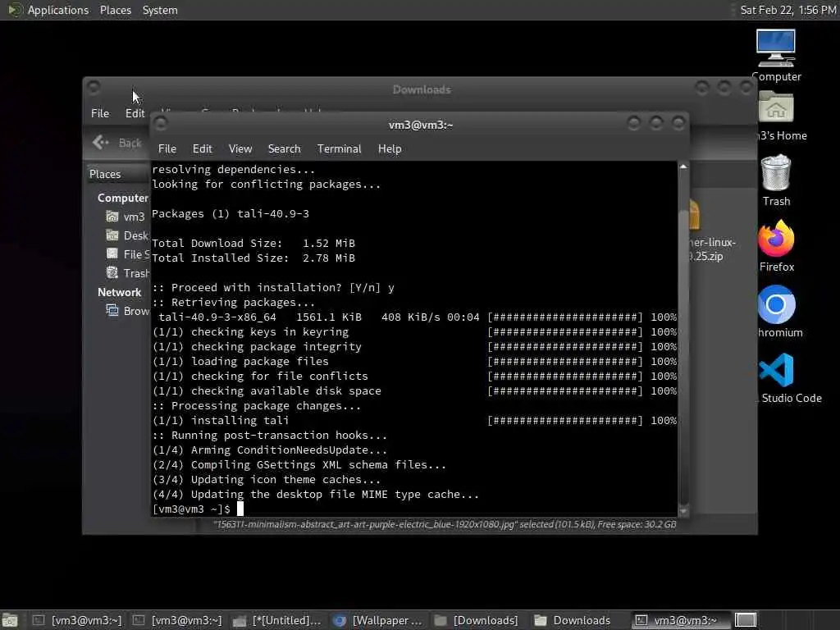This screenshot has width=840, height=630.
Task: Click the date and time clock
Action: 788,10
